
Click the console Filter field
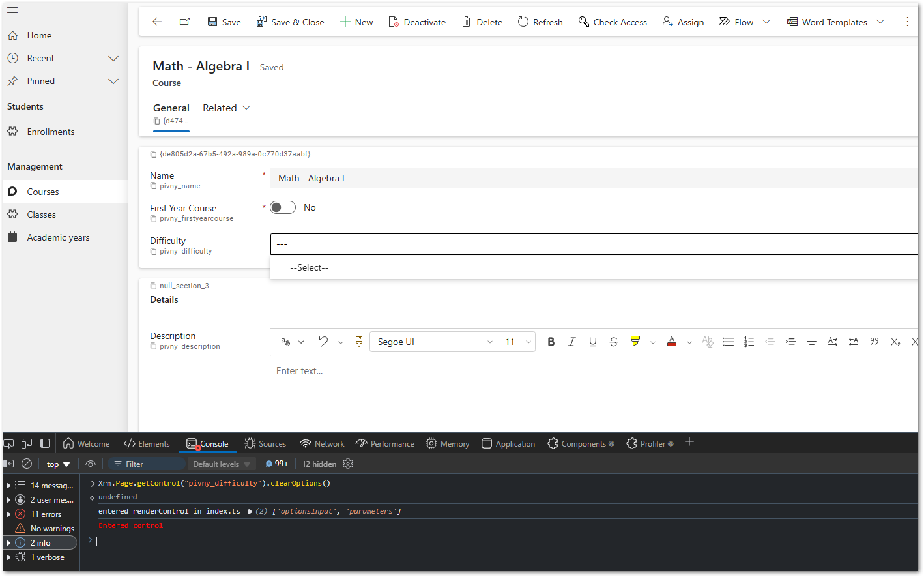point(147,464)
